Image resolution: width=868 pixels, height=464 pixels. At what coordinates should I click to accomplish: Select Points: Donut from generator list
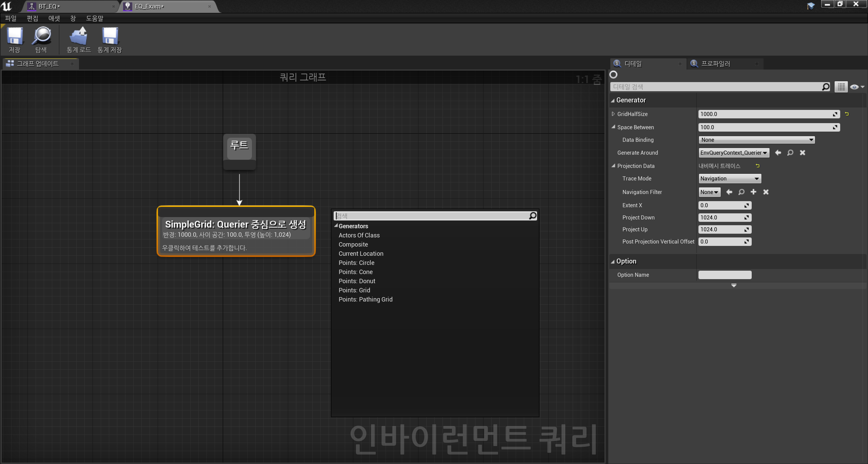click(357, 281)
